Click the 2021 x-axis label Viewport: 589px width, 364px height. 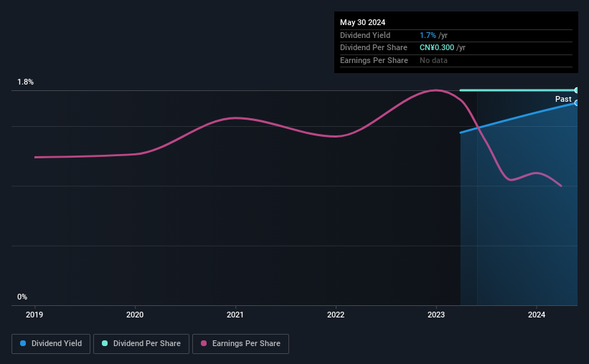tap(235, 315)
